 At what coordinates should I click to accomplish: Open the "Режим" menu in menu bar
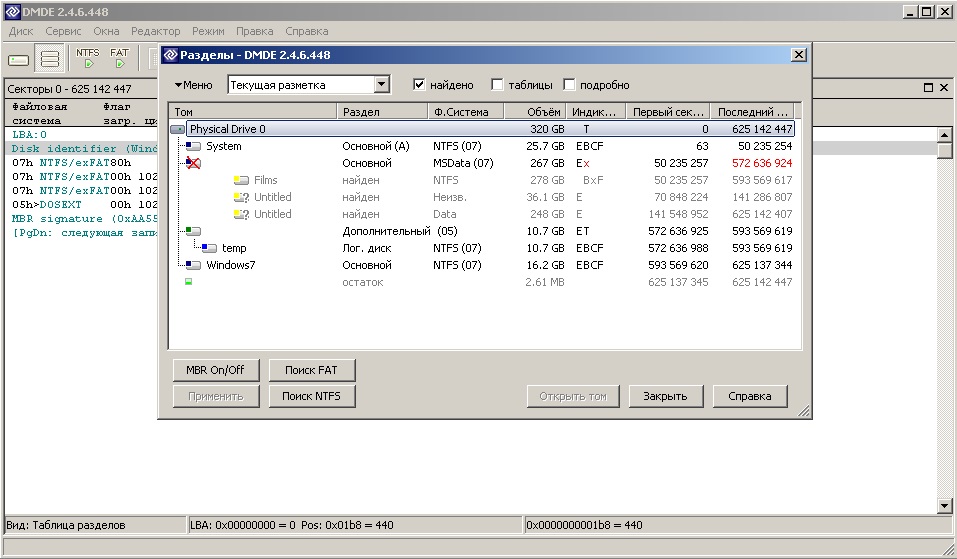[208, 31]
